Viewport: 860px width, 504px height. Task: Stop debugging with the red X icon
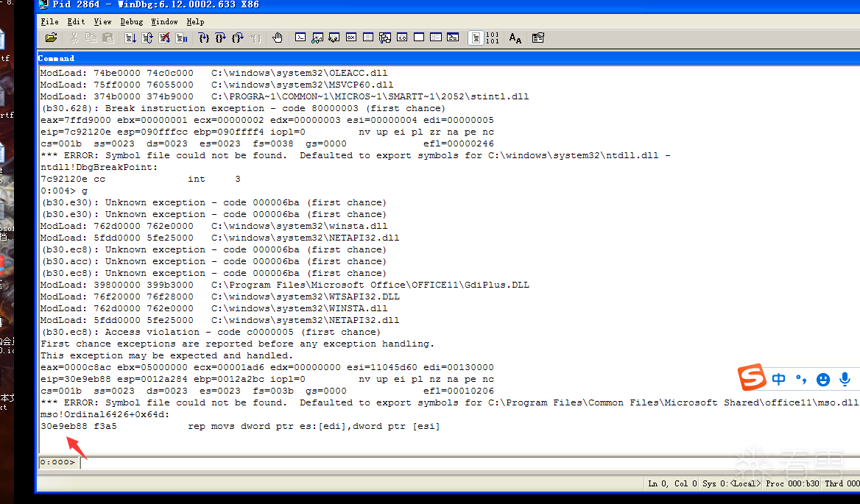pos(164,38)
